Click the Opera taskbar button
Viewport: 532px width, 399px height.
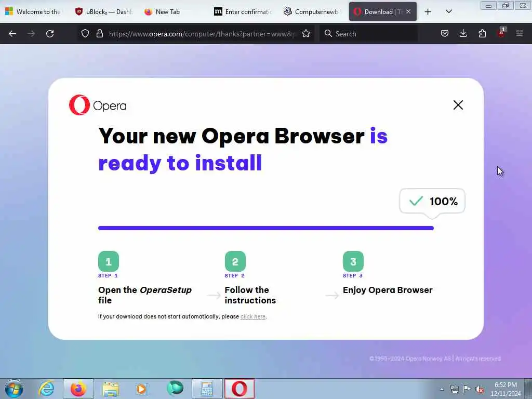239,389
